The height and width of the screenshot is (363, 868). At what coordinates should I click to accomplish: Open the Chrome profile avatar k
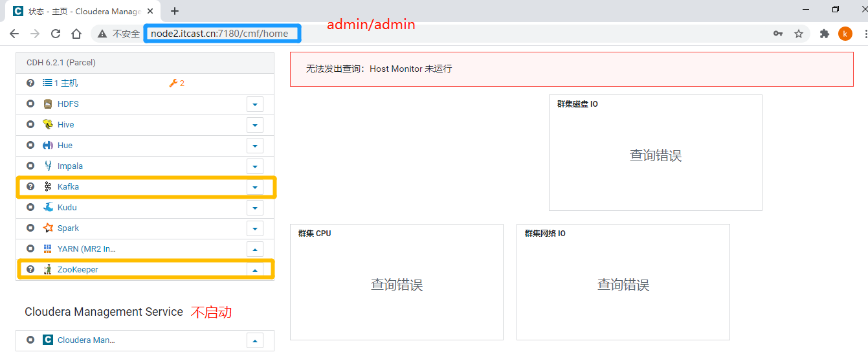coord(845,34)
